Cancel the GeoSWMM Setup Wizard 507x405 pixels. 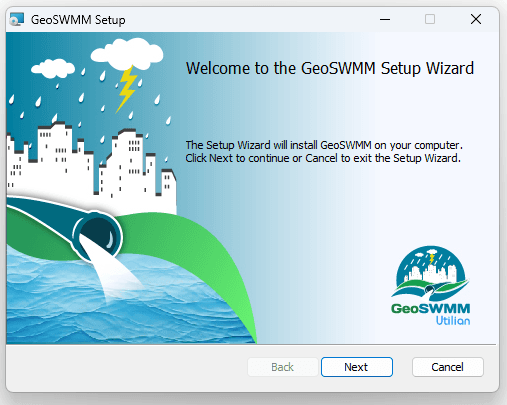pos(447,367)
